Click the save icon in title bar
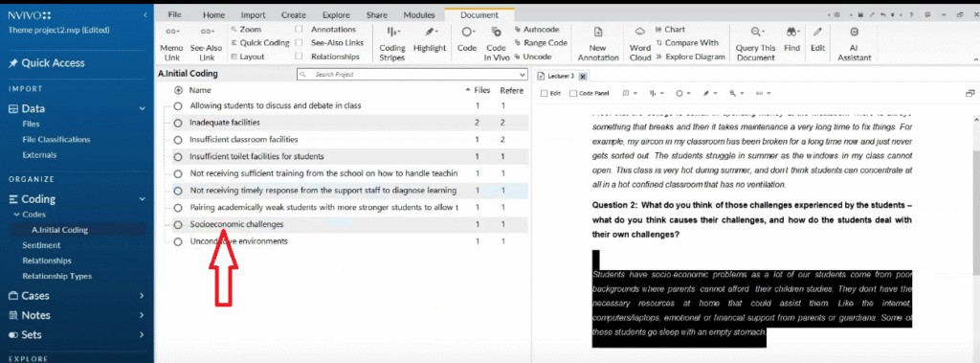Viewport: 980px width, 363px height. pos(860,14)
